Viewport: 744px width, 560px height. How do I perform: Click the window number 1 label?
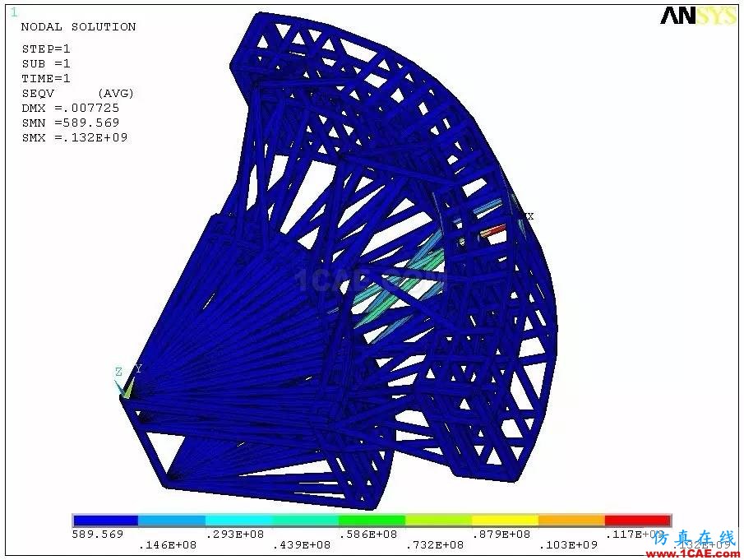coord(14,12)
